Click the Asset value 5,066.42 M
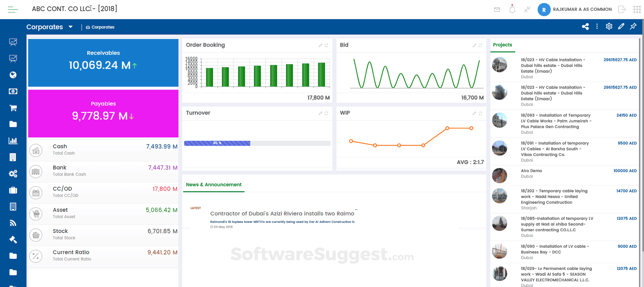Screen dimensions: 644x287 tap(162, 210)
